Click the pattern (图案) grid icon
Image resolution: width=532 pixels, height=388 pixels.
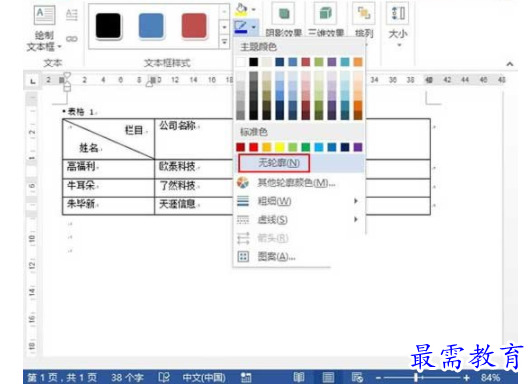click(243, 256)
